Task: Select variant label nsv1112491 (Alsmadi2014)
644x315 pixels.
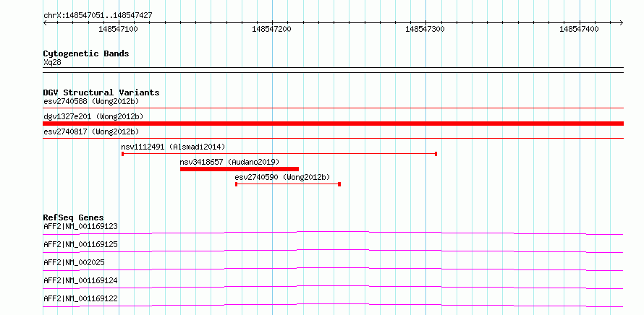Action: point(173,147)
